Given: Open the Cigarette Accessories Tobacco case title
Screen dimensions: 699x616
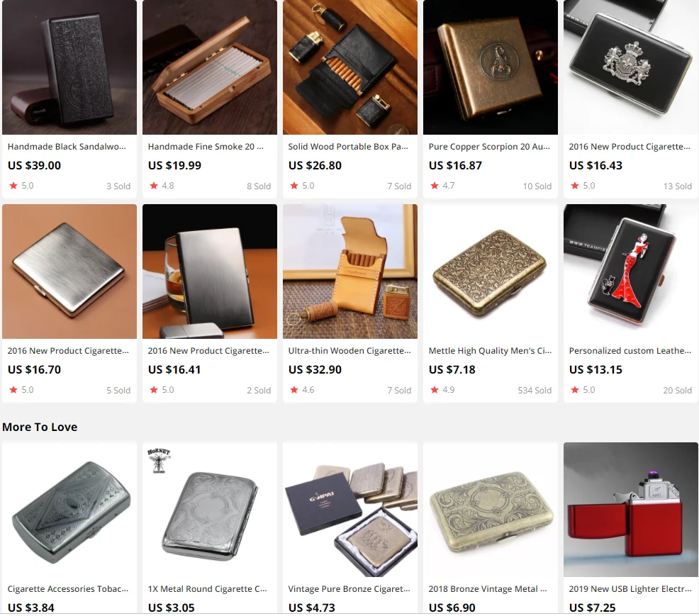Looking at the screenshot, I should click(x=68, y=589).
